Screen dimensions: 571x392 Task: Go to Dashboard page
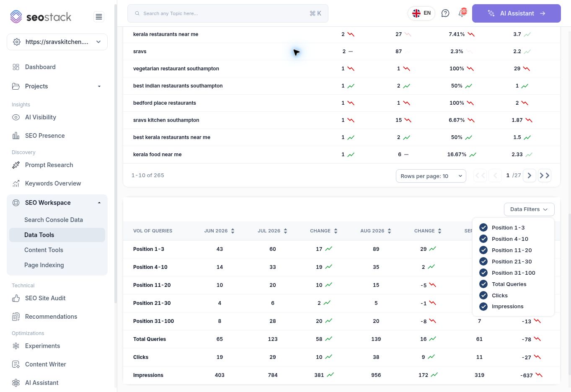click(40, 67)
